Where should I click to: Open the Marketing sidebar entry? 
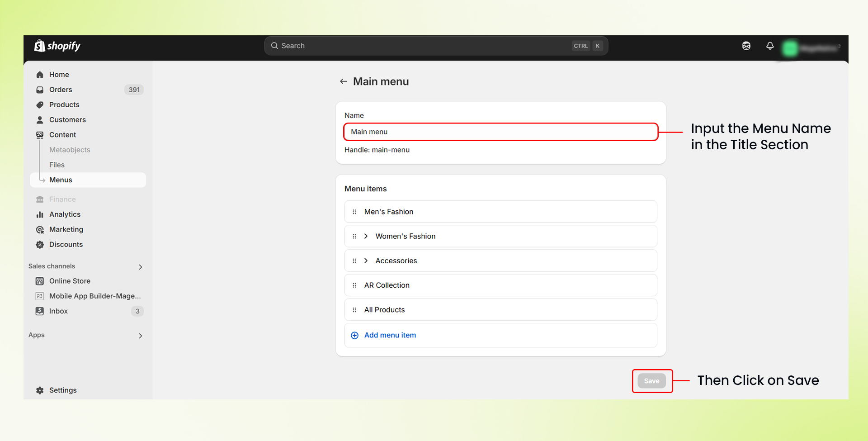66,229
